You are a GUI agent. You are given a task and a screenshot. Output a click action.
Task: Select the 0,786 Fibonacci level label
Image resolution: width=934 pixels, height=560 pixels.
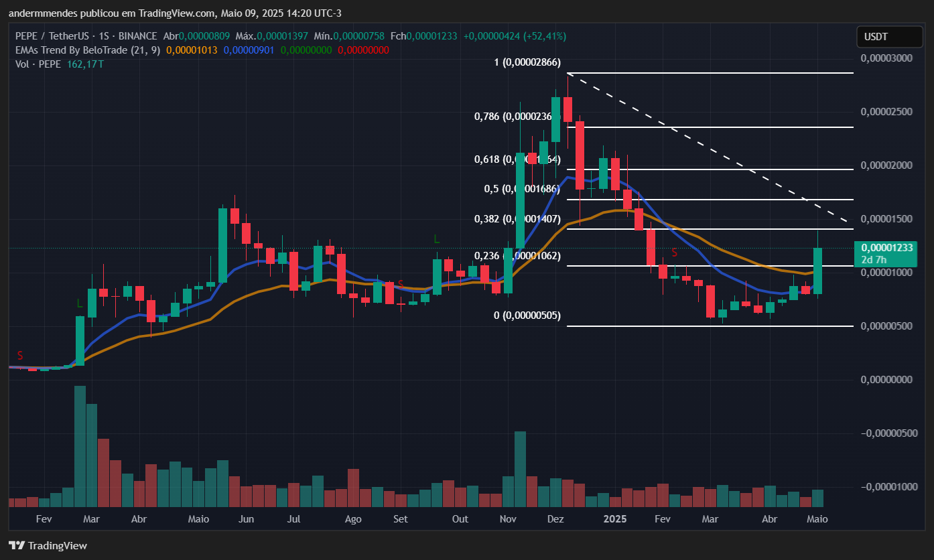517,117
